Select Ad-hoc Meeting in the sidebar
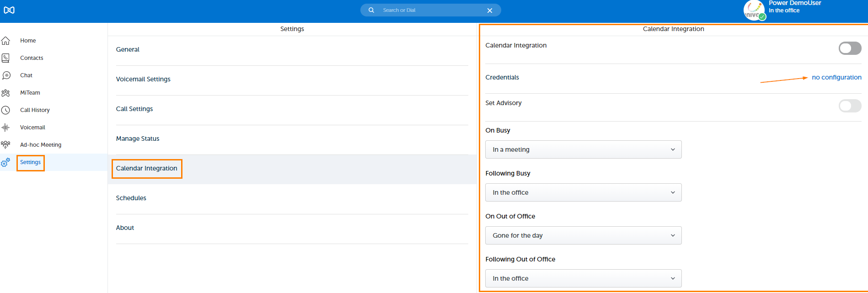The image size is (868, 293). point(41,145)
